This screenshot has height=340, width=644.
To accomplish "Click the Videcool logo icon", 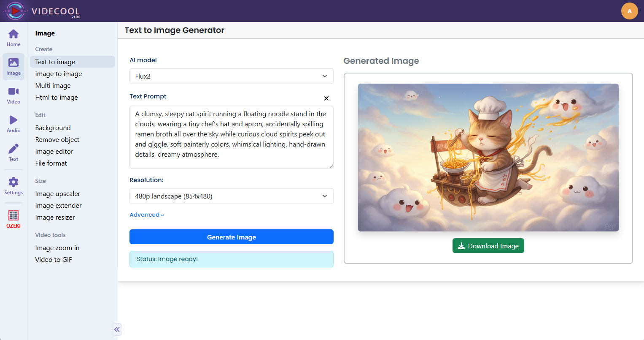I will click(x=15, y=11).
